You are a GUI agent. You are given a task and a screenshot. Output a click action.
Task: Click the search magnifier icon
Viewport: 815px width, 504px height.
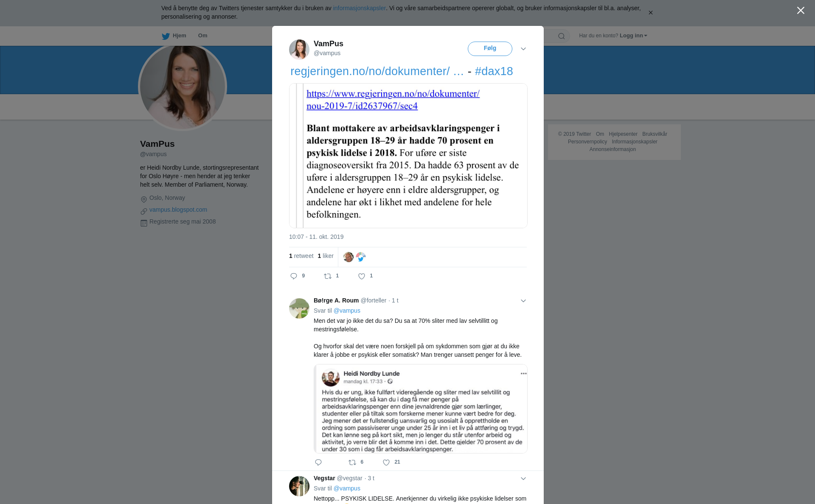[562, 36]
